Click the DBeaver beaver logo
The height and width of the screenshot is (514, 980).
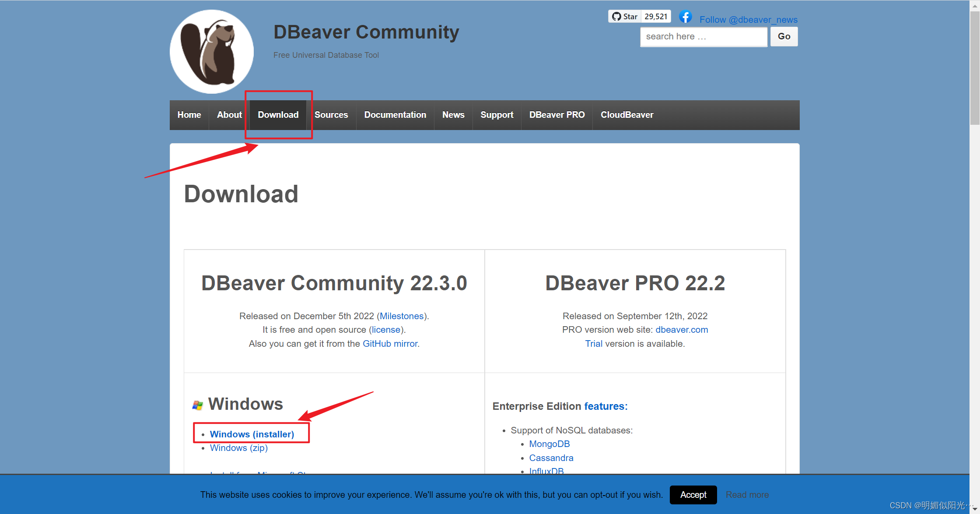[211, 51]
